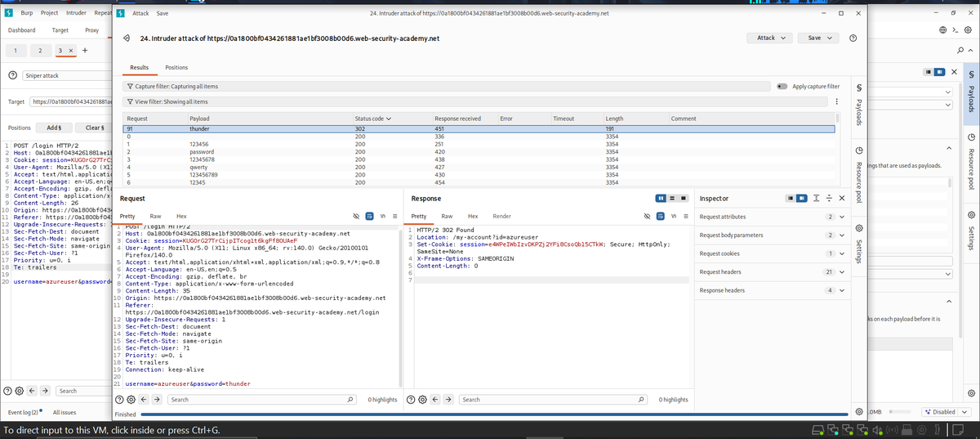Open Burp settings gear in the main window's top right
980x439 pixels.
coord(968,30)
